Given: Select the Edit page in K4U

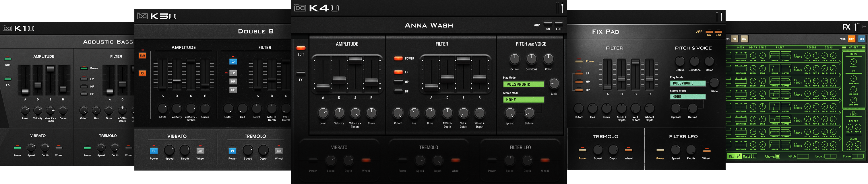Looking at the screenshot, I should (301, 48).
